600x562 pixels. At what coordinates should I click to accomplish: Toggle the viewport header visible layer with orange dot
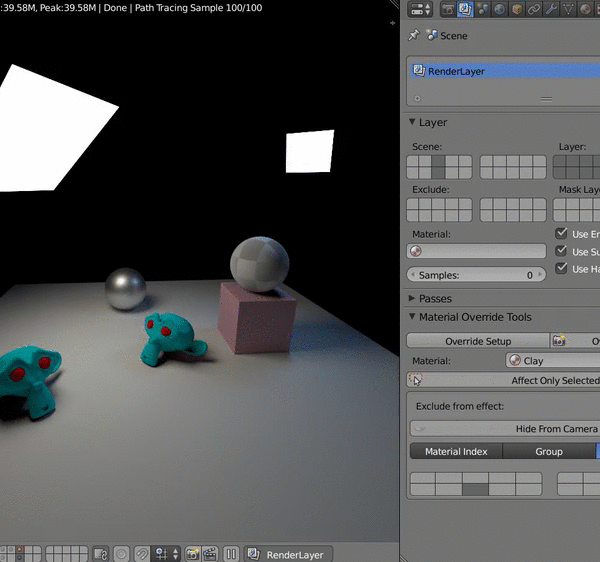click(19, 550)
